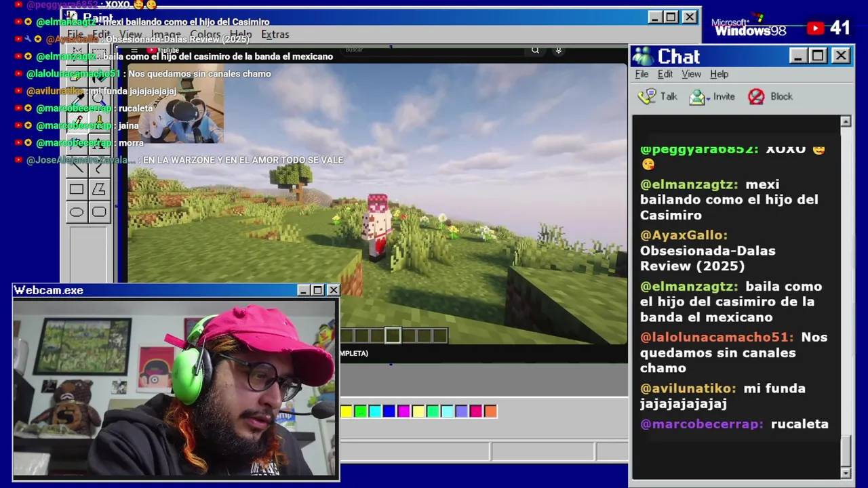Pick the dark blue color swatch

389,411
